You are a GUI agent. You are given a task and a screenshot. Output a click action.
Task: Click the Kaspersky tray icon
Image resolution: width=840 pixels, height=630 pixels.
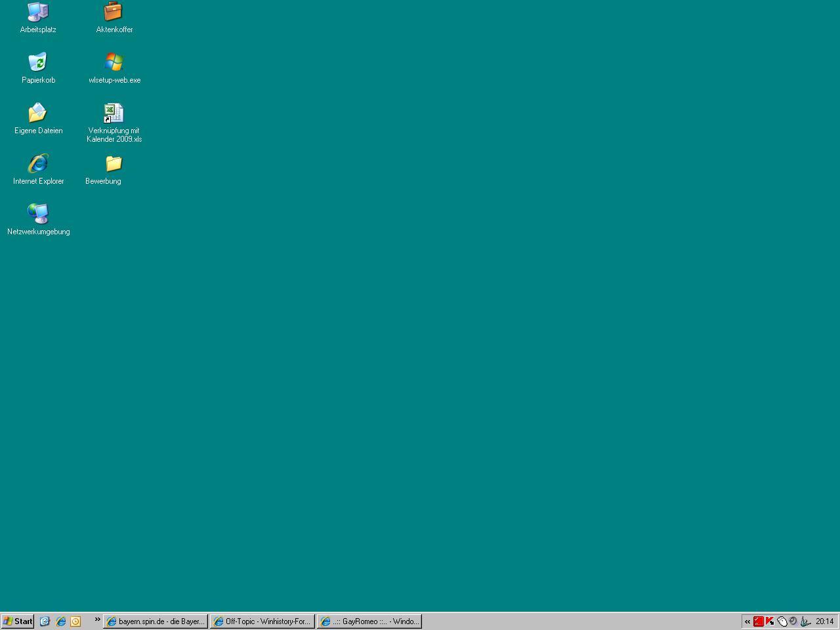[x=770, y=621]
